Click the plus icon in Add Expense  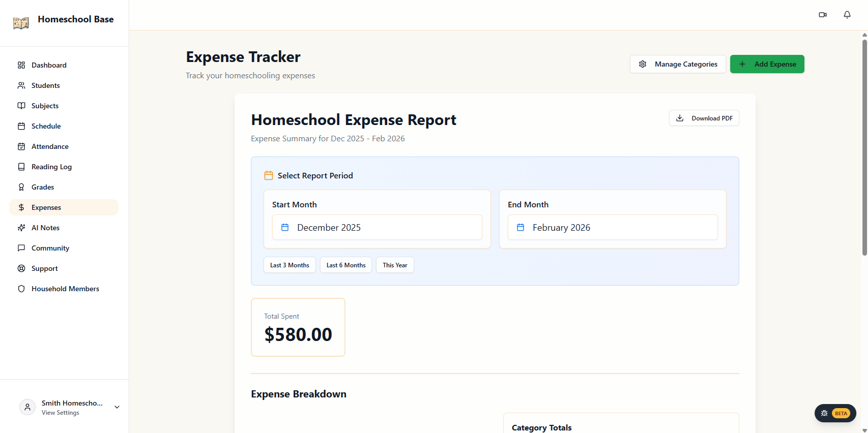[742, 64]
